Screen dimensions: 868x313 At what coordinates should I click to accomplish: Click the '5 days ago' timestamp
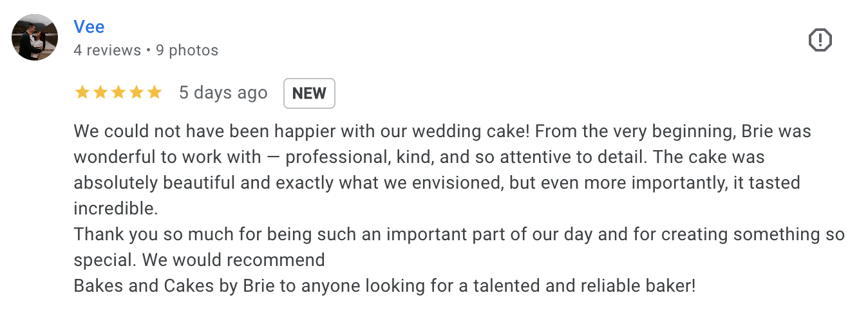click(223, 93)
